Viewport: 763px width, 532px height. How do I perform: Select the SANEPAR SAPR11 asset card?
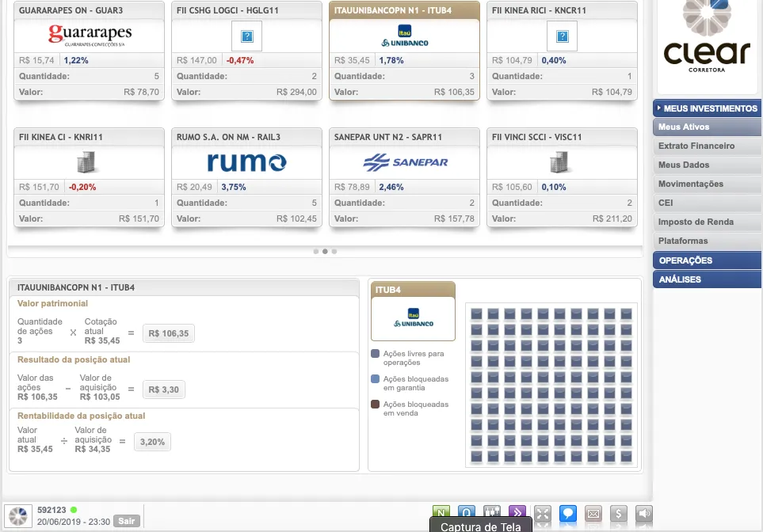pos(404,177)
